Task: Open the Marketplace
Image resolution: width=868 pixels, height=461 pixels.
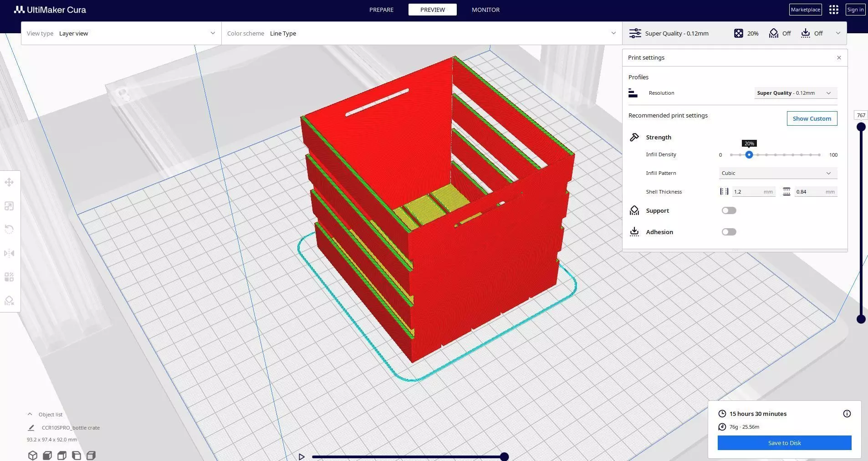Action: coord(806,10)
